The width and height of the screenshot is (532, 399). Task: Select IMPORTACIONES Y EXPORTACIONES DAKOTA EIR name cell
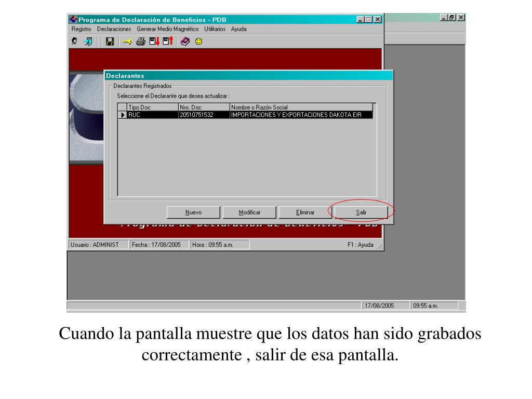point(301,115)
